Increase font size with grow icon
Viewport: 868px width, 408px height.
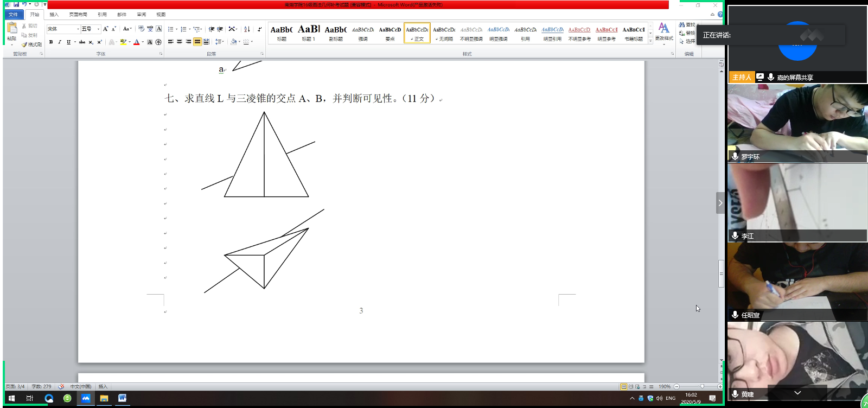click(105, 29)
